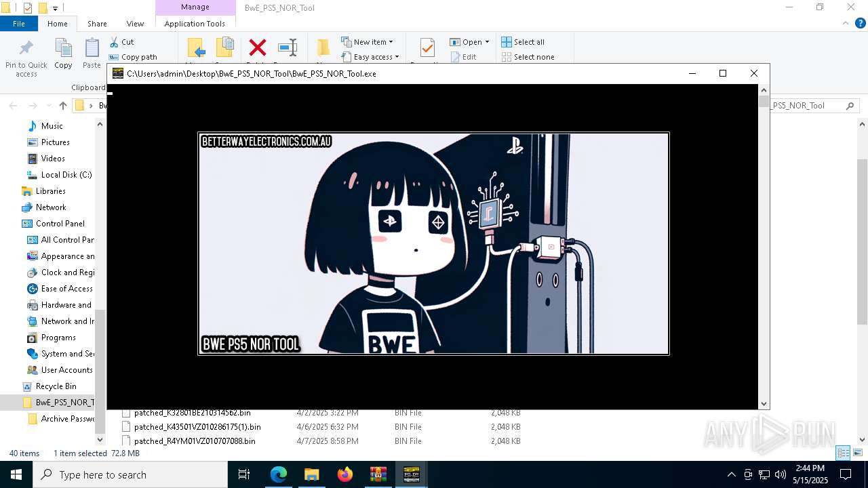Image resolution: width=868 pixels, height=488 pixels.
Task: Click the Up one level arrow
Action: coord(63,106)
